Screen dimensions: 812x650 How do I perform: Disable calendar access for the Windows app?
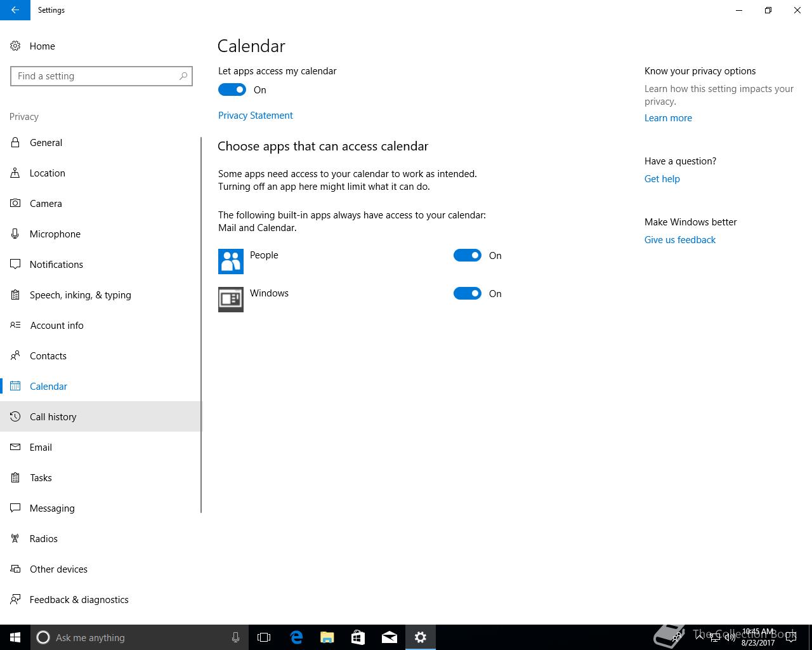point(468,293)
